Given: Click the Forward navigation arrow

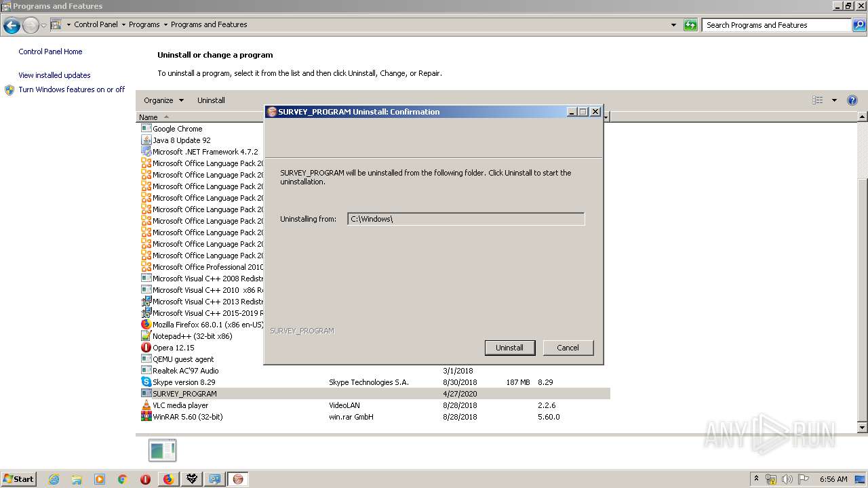Looking at the screenshot, I should 31,25.
